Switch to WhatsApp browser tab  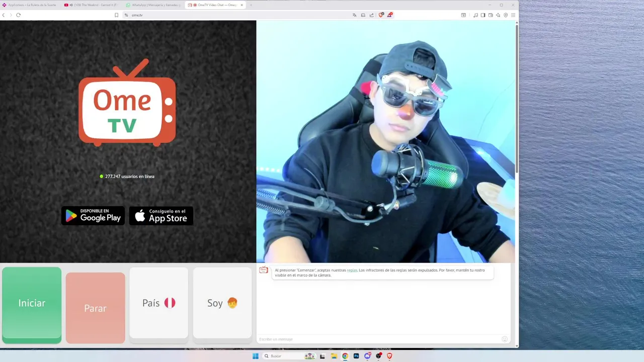pyautogui.click(x=153, y=5)
